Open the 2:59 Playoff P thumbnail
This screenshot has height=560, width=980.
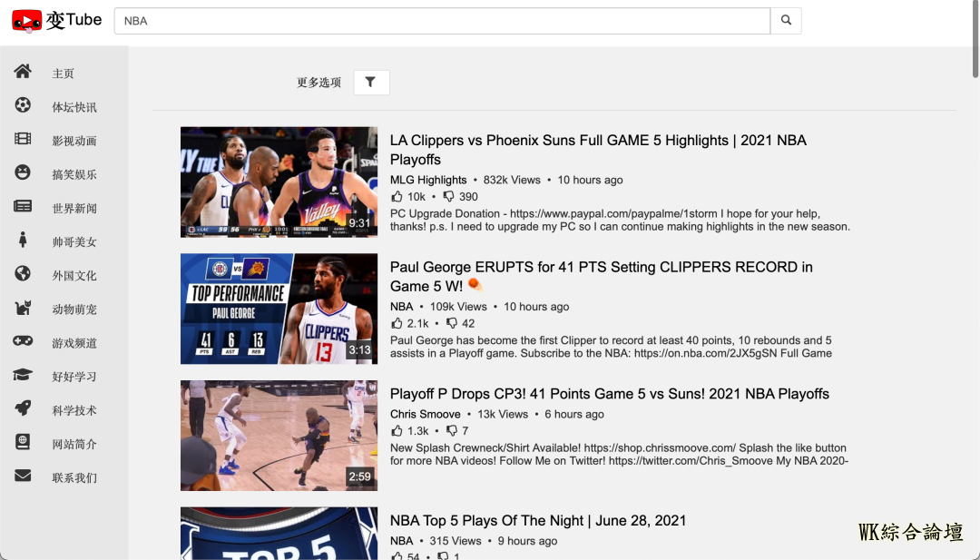pyautogui.click(x=279, y=436)
